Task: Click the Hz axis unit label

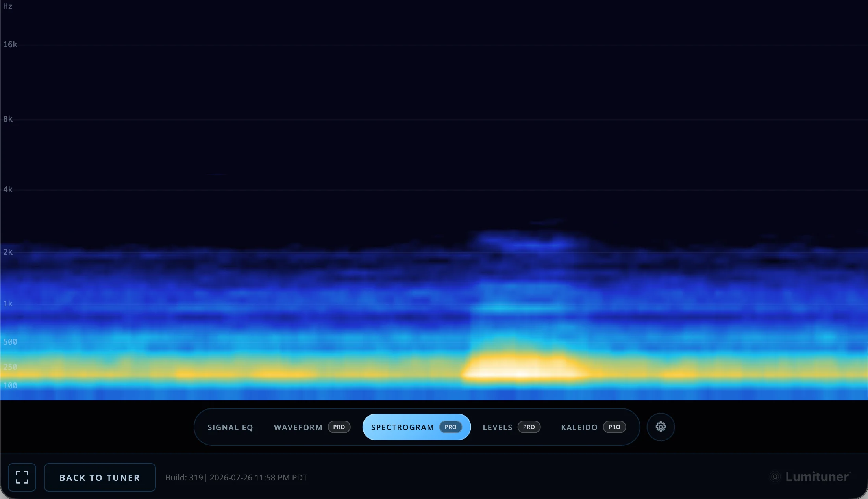Action: pyautogui.click(x=7, y=6)
